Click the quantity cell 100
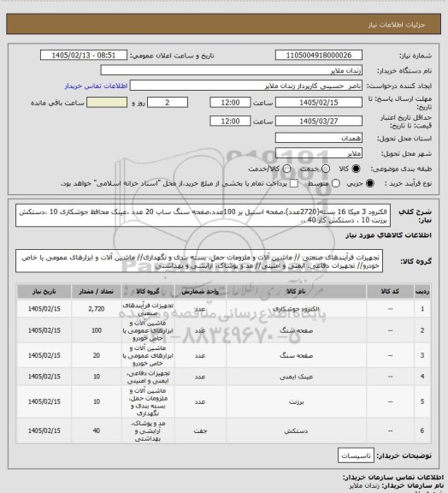 tap(97, 330)
